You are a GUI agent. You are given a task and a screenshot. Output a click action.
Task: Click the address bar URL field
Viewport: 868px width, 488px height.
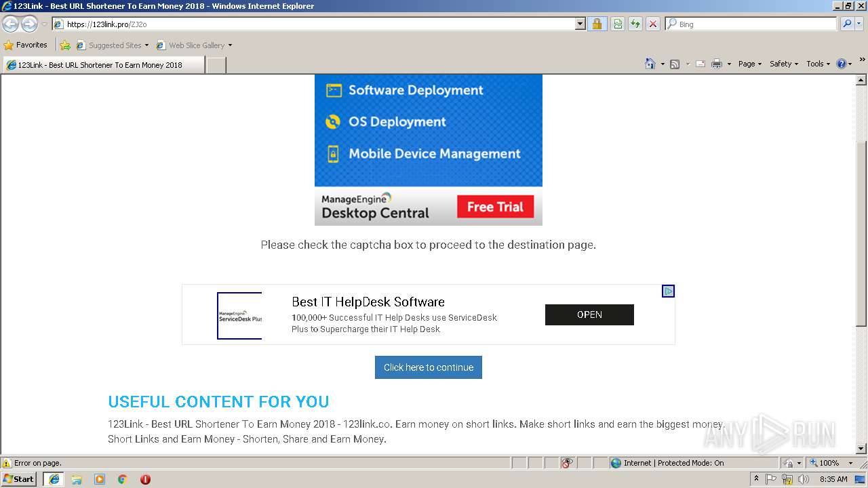coord(313,24)
